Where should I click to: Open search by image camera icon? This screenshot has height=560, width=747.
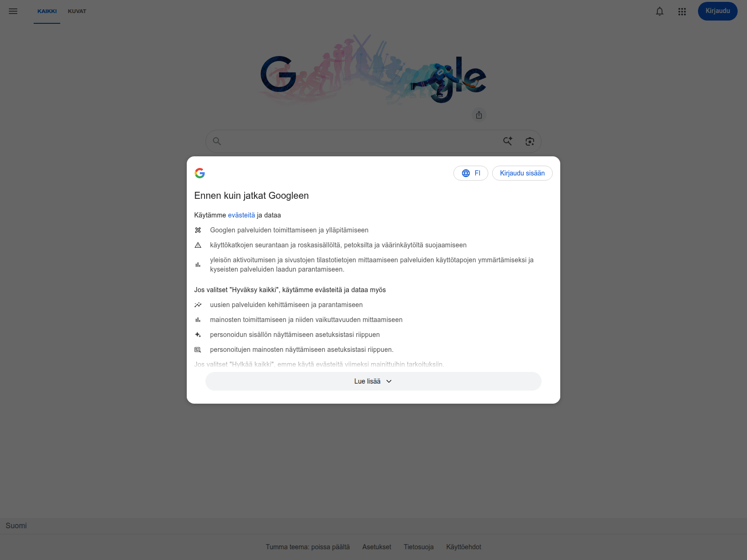(530, 141)
